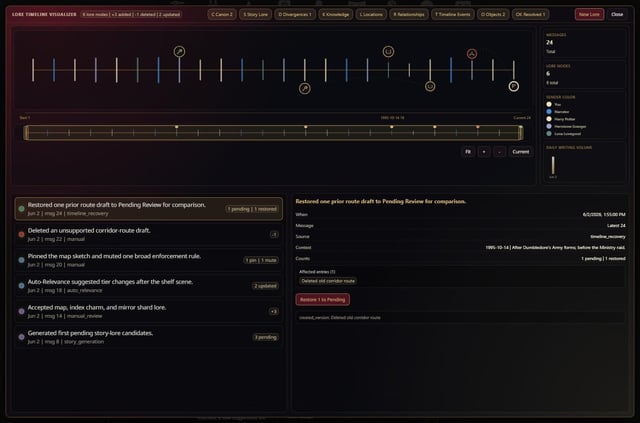Select the Accepted map, index charm entry

click(149, 311)
